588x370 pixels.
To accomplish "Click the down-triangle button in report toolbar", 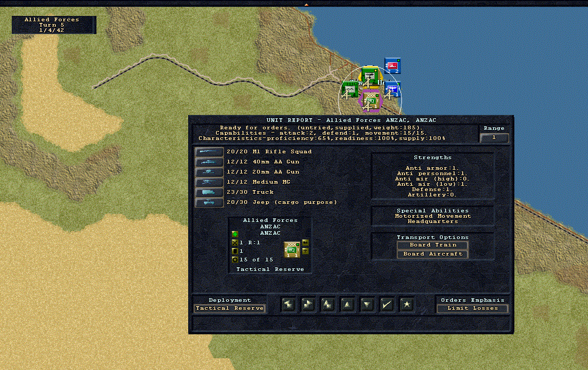I will pyautogui.click(x=367, y=305).
